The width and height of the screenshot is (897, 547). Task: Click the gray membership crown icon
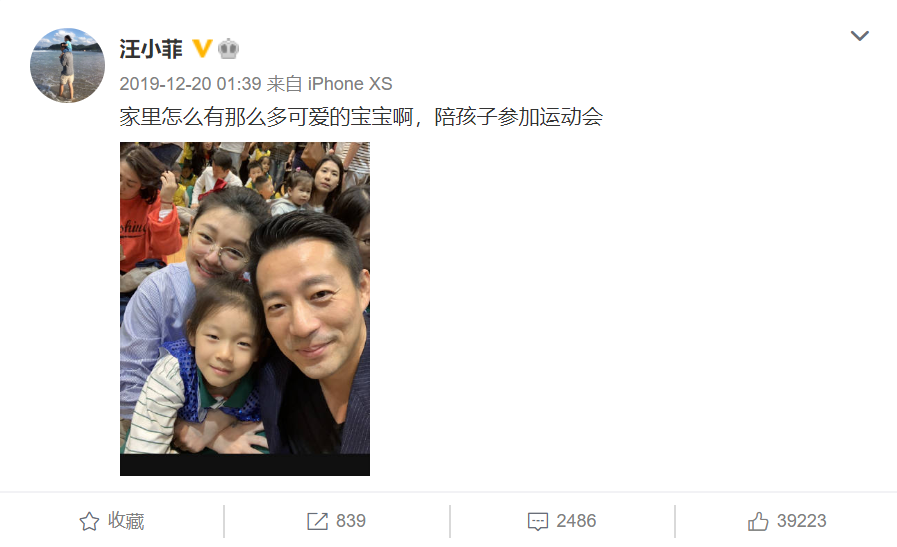(228, 49)
